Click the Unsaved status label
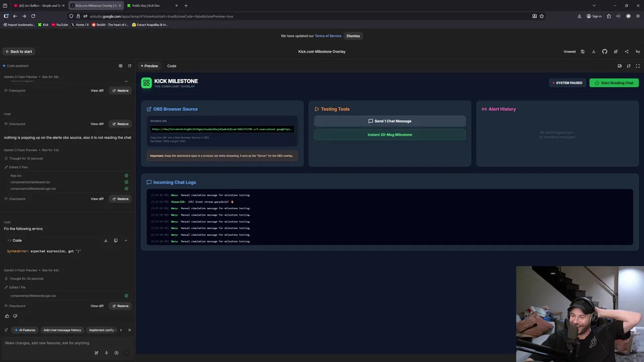644x362 pixels. coord(570,51)
